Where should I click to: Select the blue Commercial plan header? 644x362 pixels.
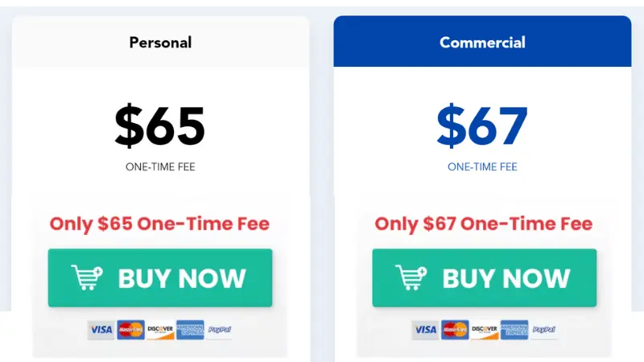click(482, 42)
